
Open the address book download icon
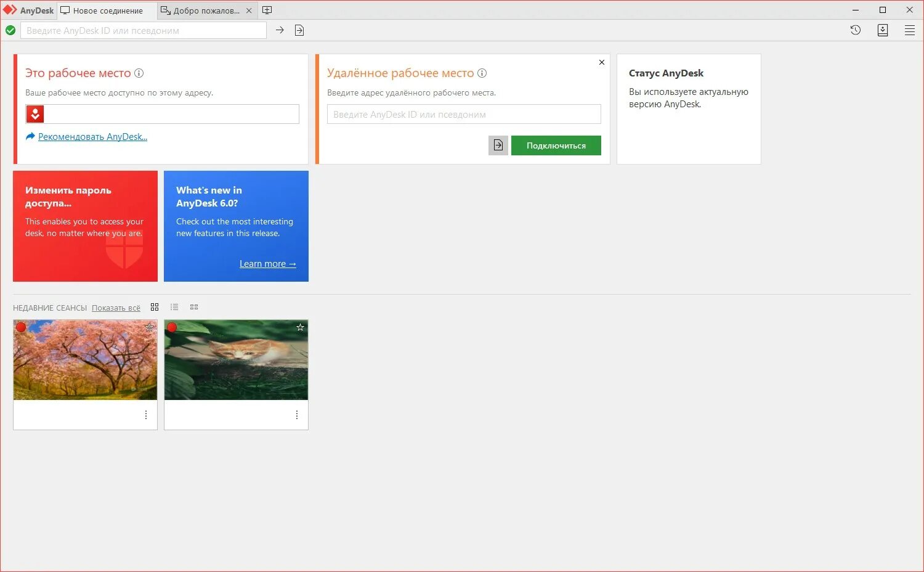[883, 30]
